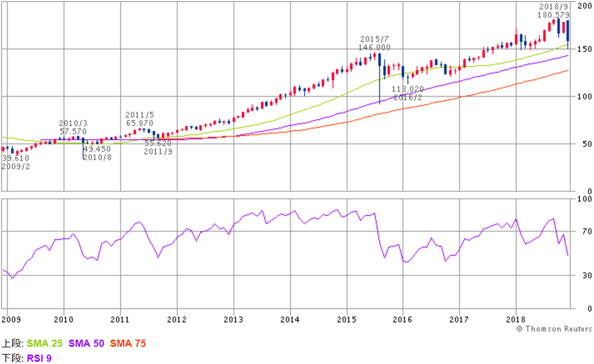Click the 2010/8 low label 49.450
This screenshot has height=364, width=594.
pyautogui.click(x=97, y=149)
